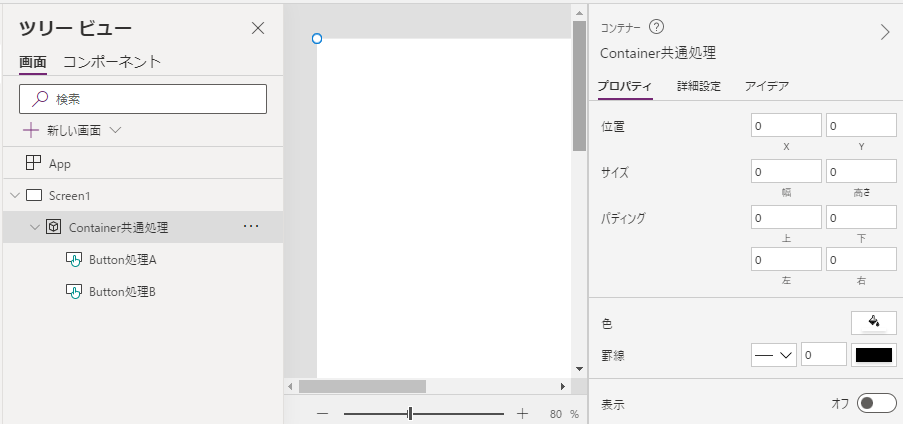The width and height of the screenshot is (903, 424).
Task: Open the 詳細設定 tab
Action: pos(699,86)
